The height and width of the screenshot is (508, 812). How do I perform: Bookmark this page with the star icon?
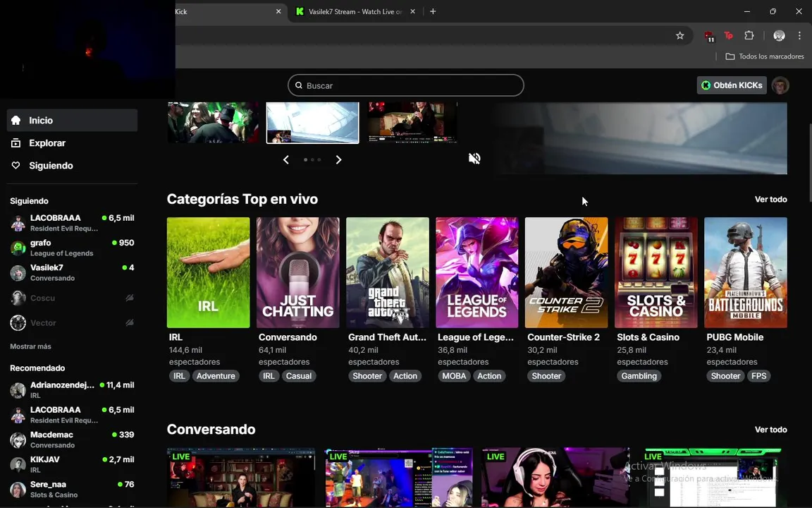point(680,35)
